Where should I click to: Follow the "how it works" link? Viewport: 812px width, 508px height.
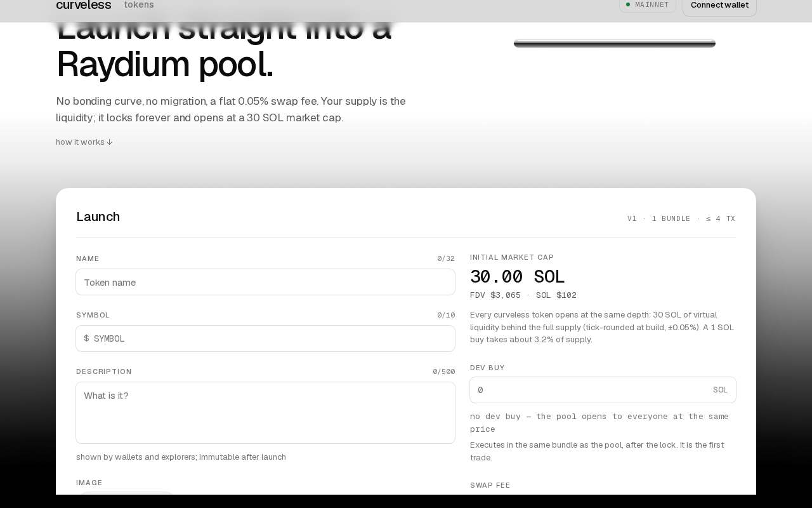[84, 142]
